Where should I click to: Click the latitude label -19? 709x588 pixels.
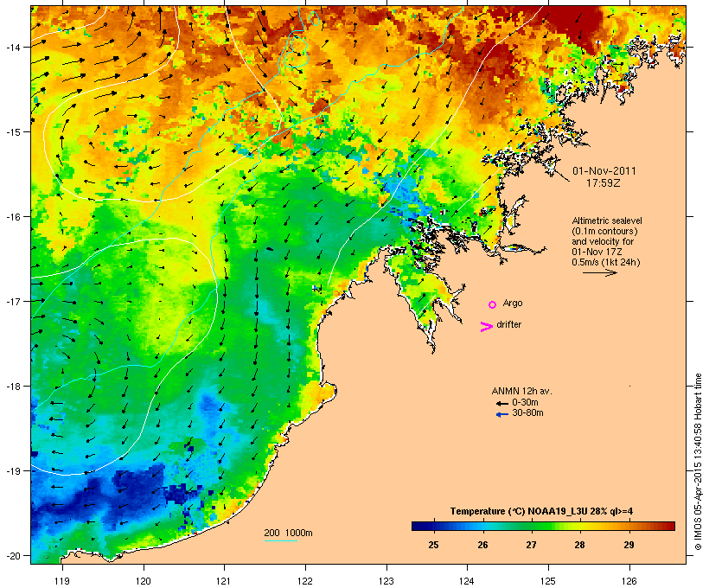point(12,471)
